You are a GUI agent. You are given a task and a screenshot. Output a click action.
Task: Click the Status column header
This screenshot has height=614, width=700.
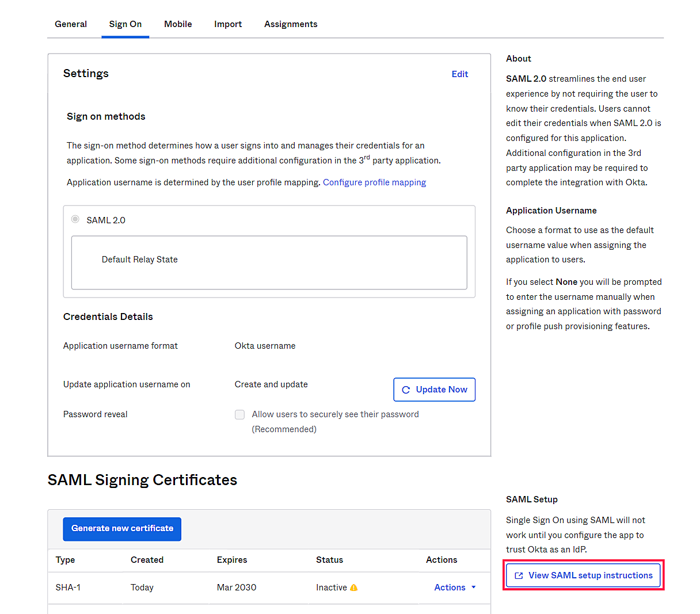[x=329, y=560]
